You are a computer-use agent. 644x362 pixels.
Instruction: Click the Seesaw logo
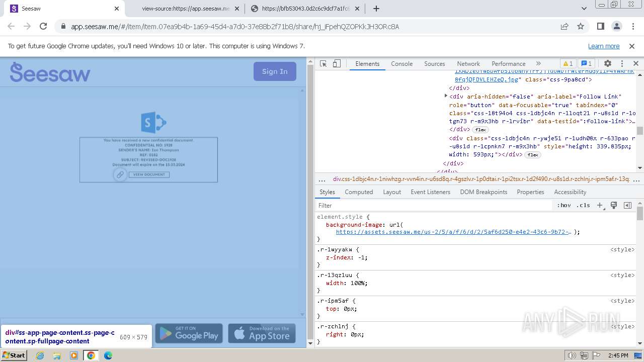[50, 72]
